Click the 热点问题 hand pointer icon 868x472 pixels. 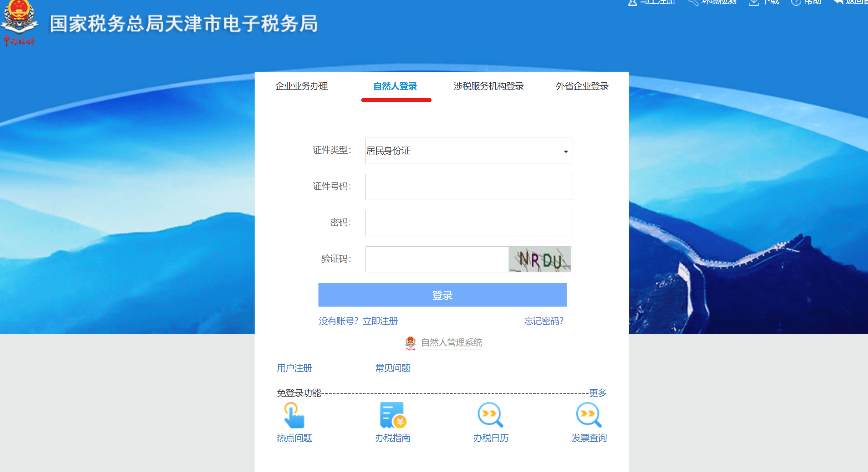tap(294, 415)
